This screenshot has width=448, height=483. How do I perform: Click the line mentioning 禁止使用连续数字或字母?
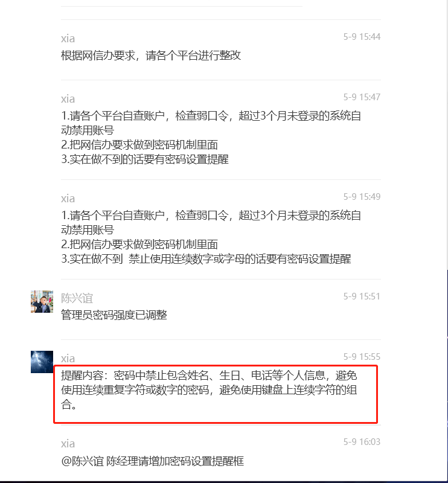coord(206,259)
